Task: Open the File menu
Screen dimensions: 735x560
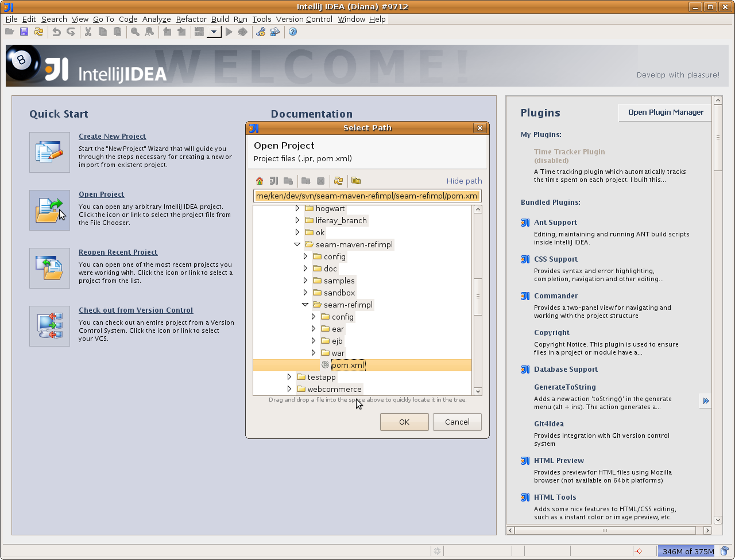Action: click(x=11, y=19)
